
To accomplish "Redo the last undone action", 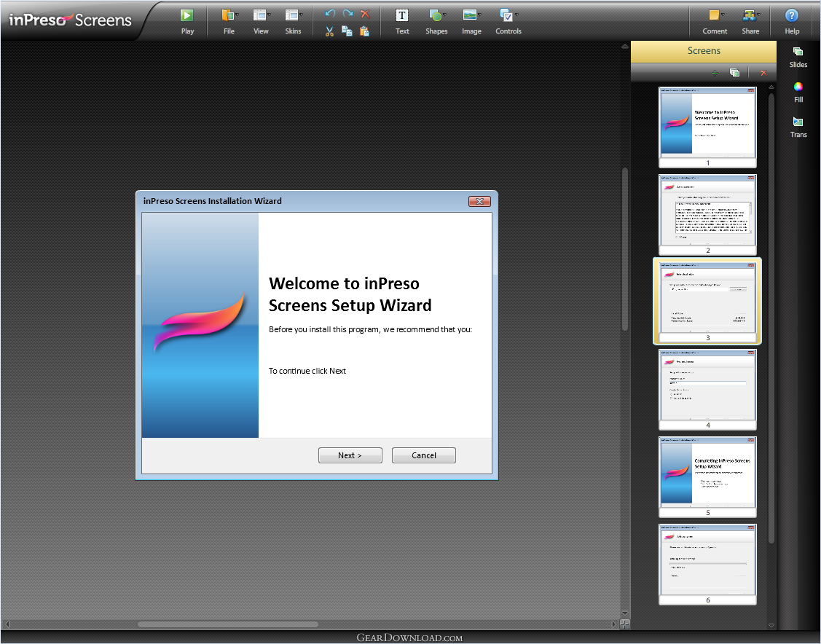I will pos(347,14).
